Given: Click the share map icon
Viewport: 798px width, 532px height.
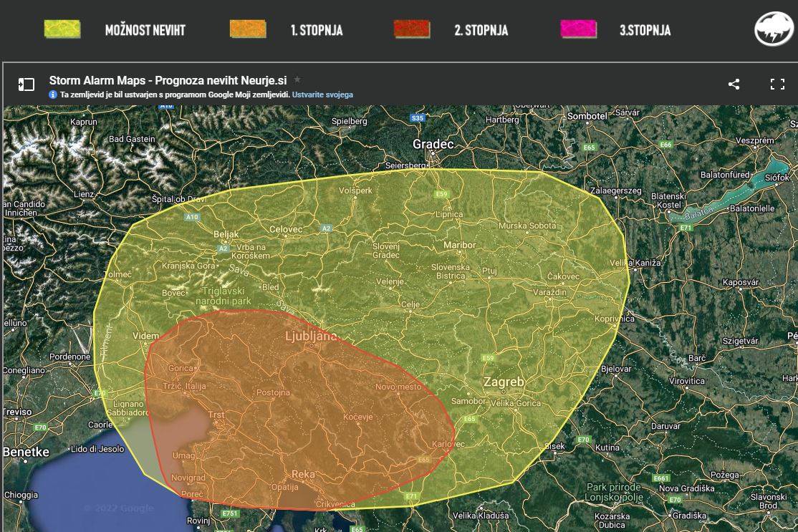Looking at the screenshot, I should 734,84.
